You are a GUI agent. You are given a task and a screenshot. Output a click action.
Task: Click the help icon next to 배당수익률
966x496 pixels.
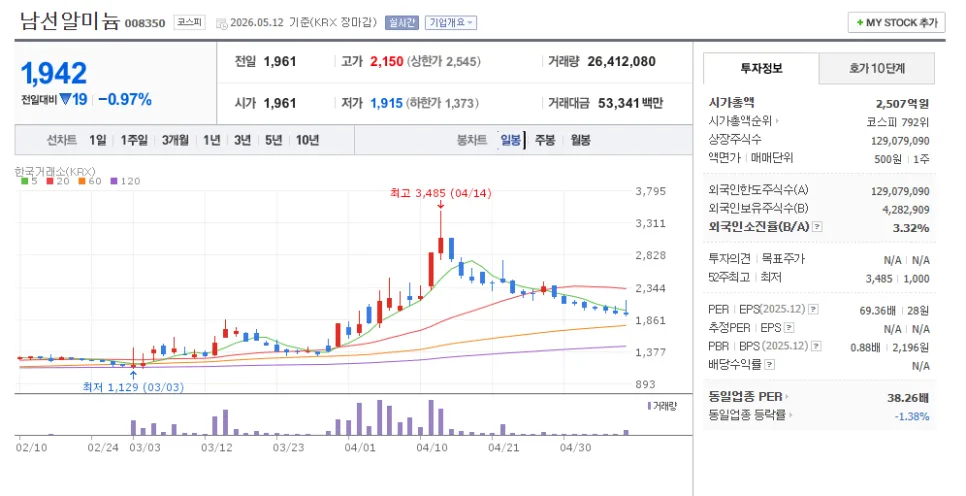(x=769, y=365)
